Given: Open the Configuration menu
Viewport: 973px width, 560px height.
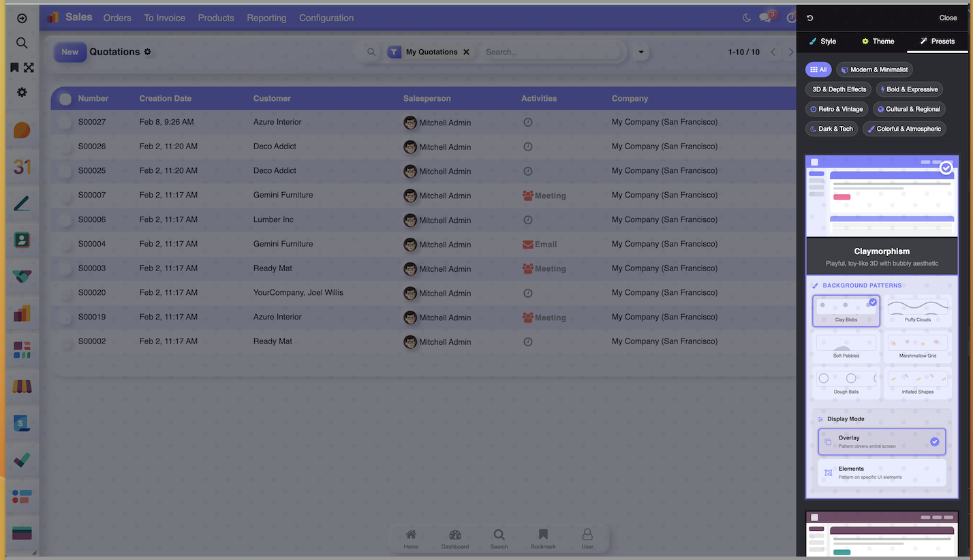Looking at the screenshot, I should (x=326, y=18).
